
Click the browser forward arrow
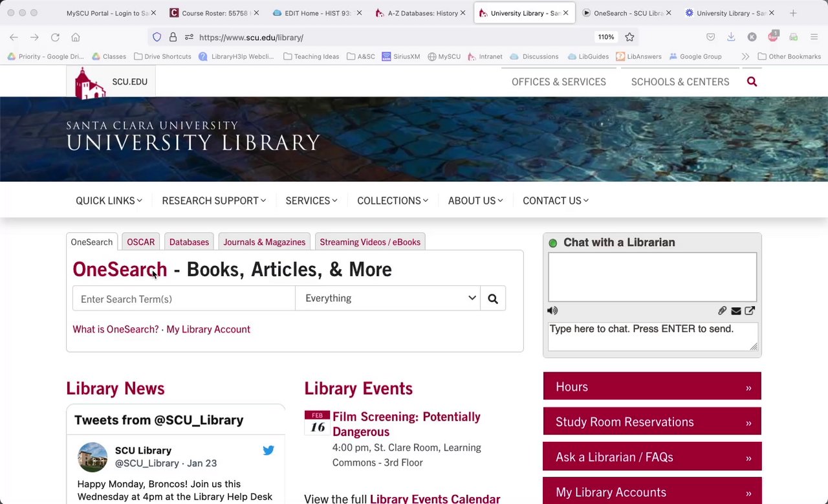(34, 38)
